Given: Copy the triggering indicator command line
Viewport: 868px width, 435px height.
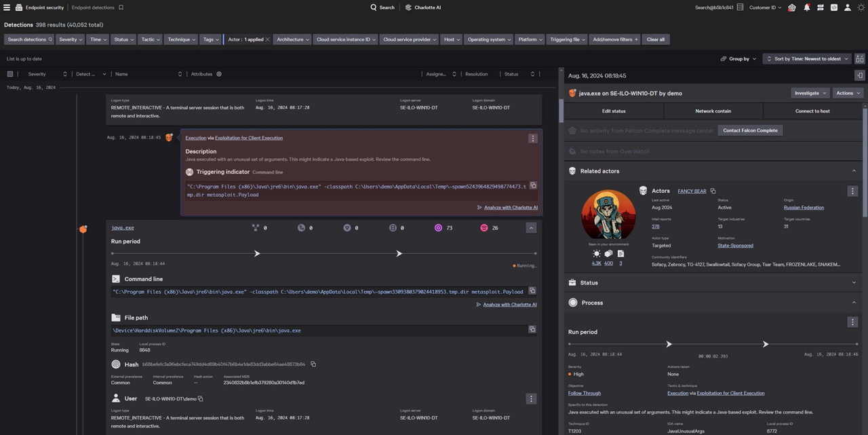Looking at the screenshot, I should pos(533,185).
